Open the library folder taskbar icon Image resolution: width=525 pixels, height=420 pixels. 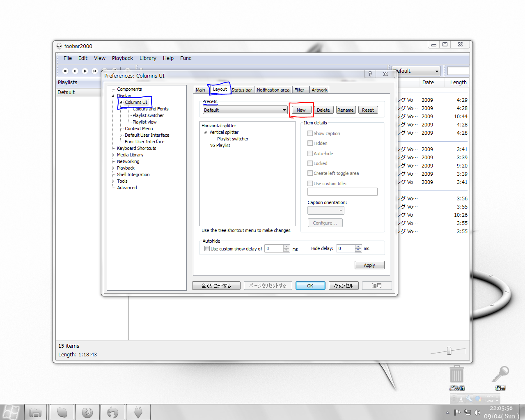click(36, 412)
